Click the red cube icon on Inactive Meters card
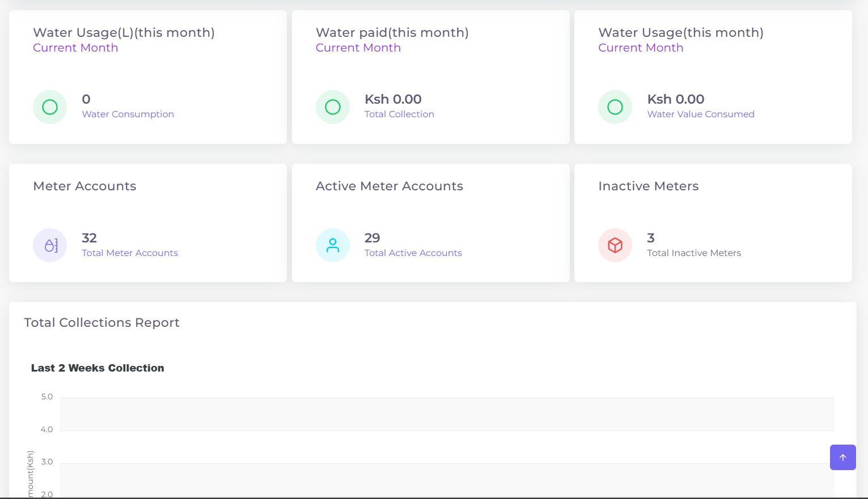 (x=615, y=245)
